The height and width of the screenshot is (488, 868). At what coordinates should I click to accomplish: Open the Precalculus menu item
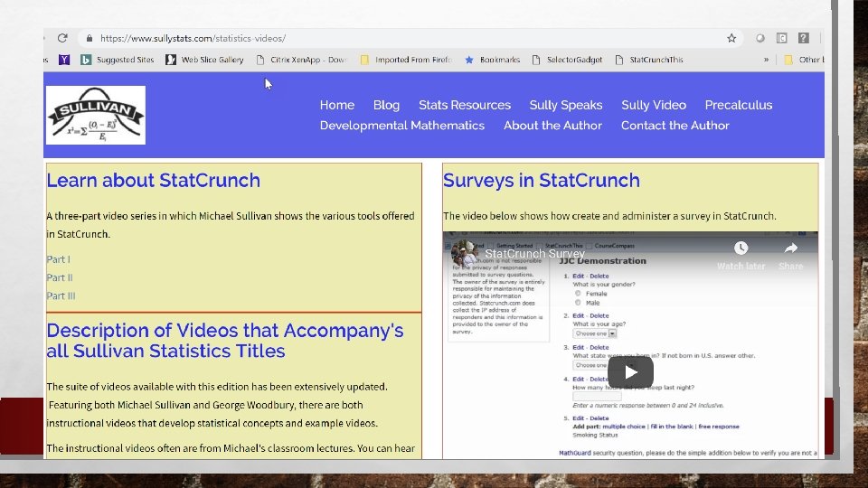tap(739, 105)
